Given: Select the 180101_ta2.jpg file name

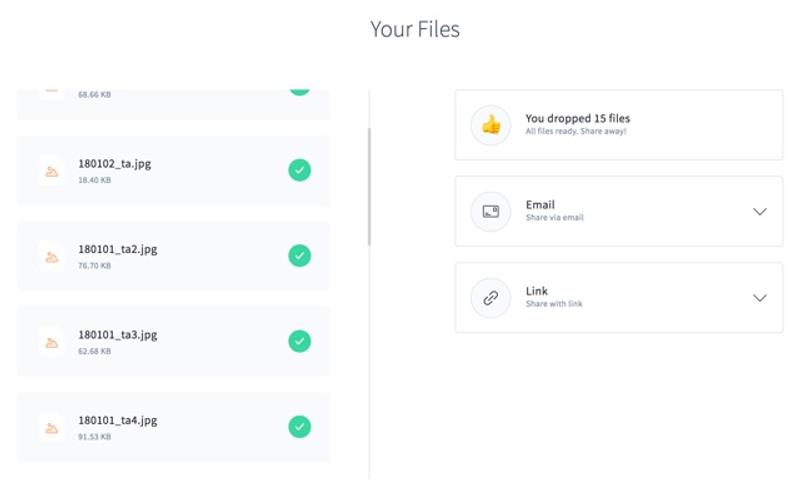Looking at the screenshot, I should pos(118,249).
